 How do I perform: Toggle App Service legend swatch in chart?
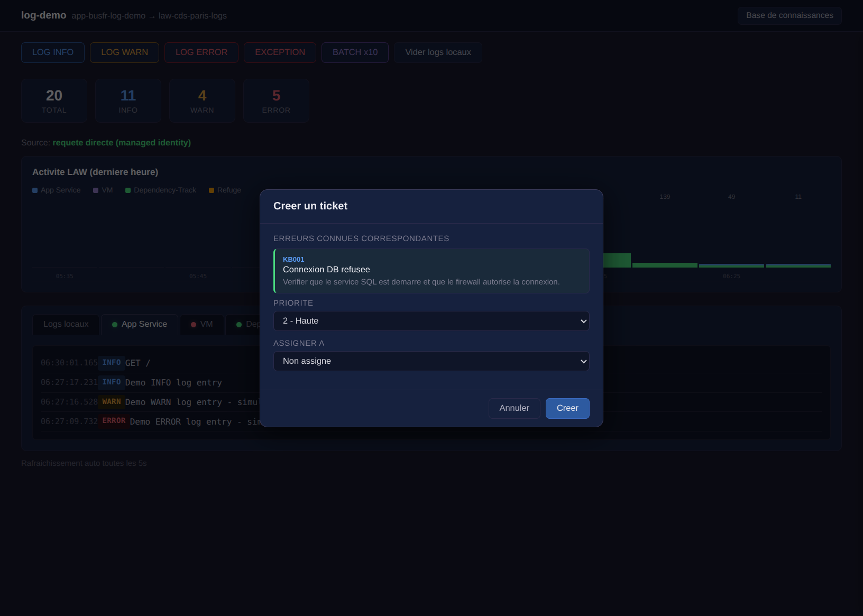35,190
